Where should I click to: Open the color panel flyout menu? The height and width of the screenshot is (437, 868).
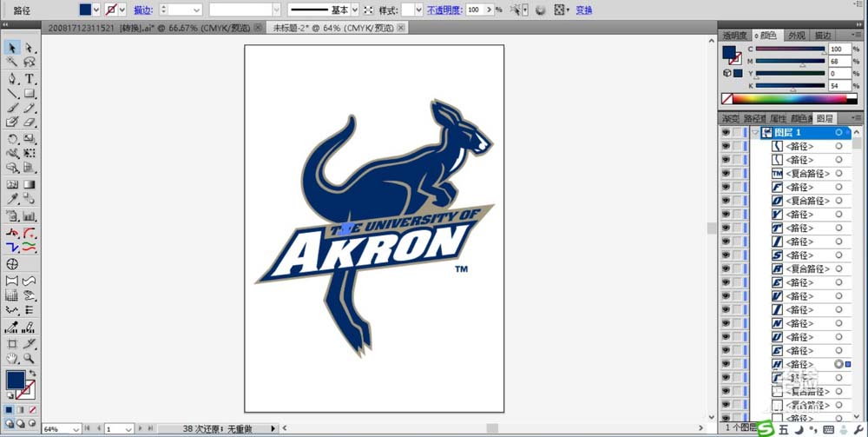coord(857,35)
